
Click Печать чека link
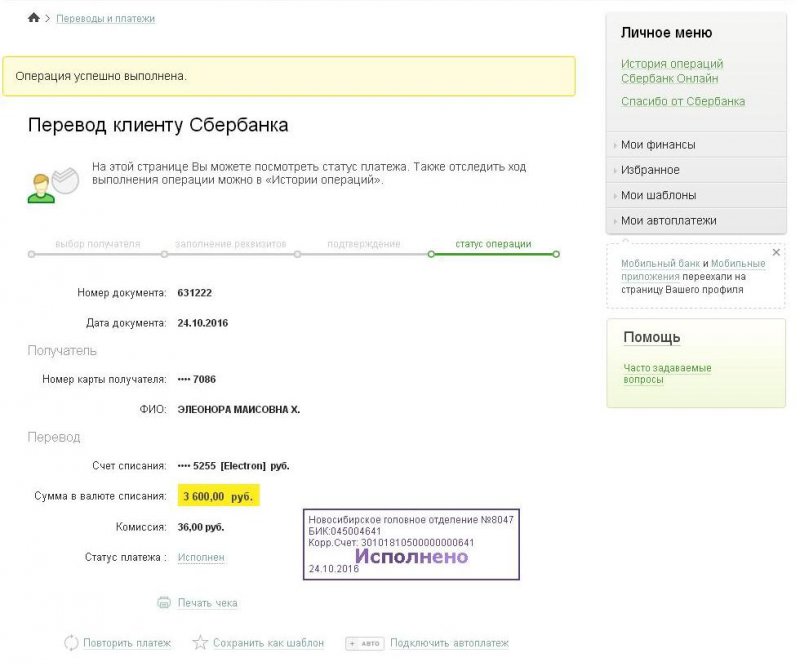pos(207,603)
